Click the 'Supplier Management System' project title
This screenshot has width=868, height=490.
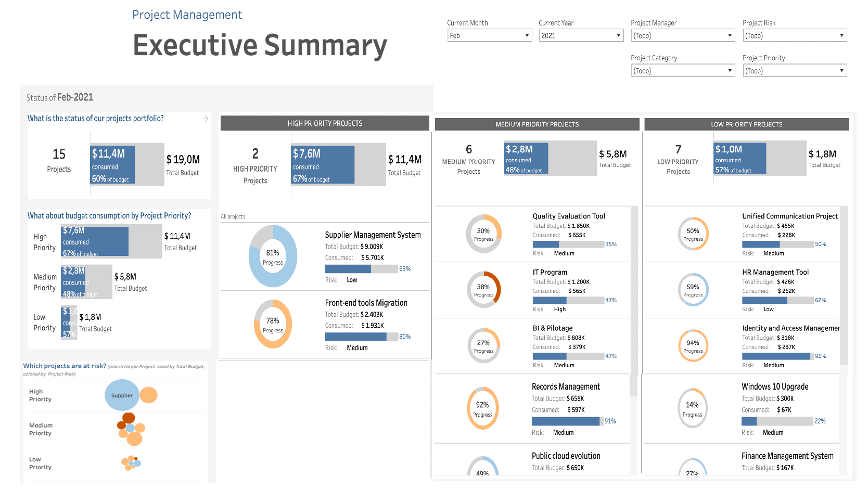point(373,235)
